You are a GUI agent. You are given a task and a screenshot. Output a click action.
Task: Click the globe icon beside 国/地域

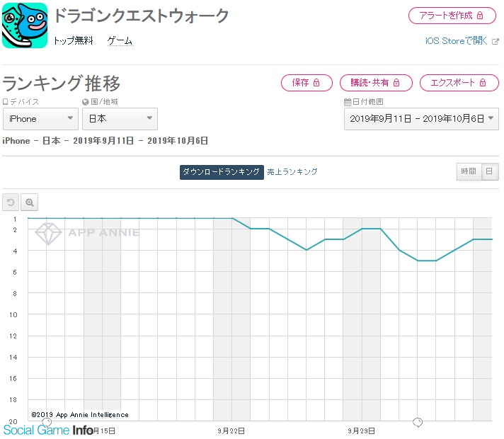coord(85,102)
